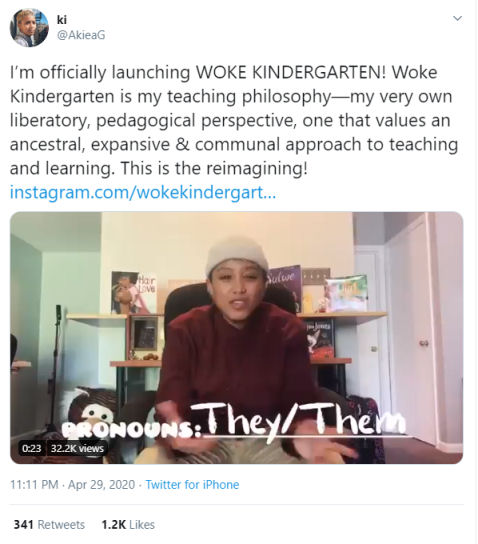Visit the @AkieaG handle profile

point(81,35)
